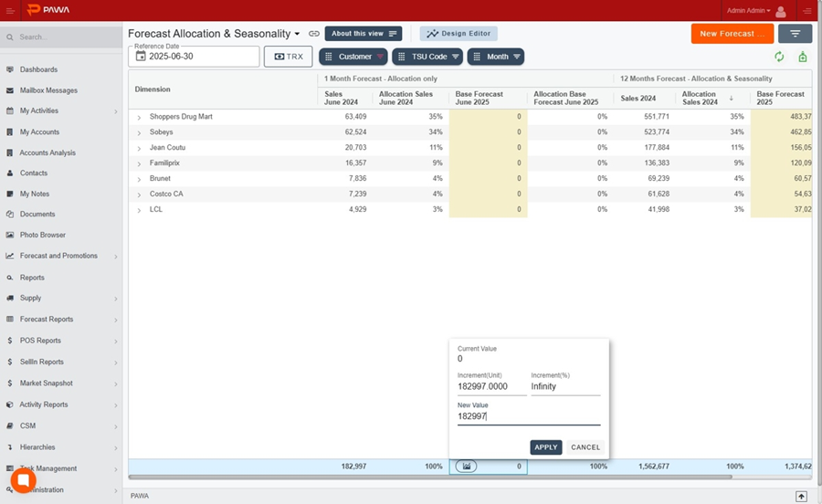The width and height of the screenshot is (822, 504).
Task: Go to My Accounts
Action: pos(39,132)
